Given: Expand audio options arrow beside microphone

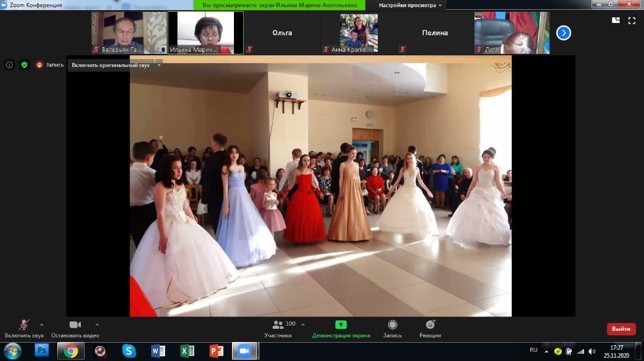Looking at the screenshot, I should 42,324.
